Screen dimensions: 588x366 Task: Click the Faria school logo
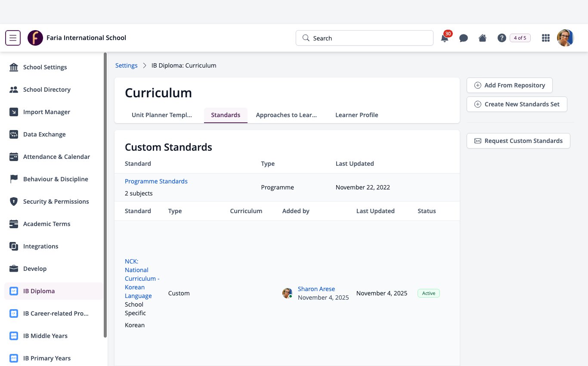pyautogui.click(x=35, y=38)
